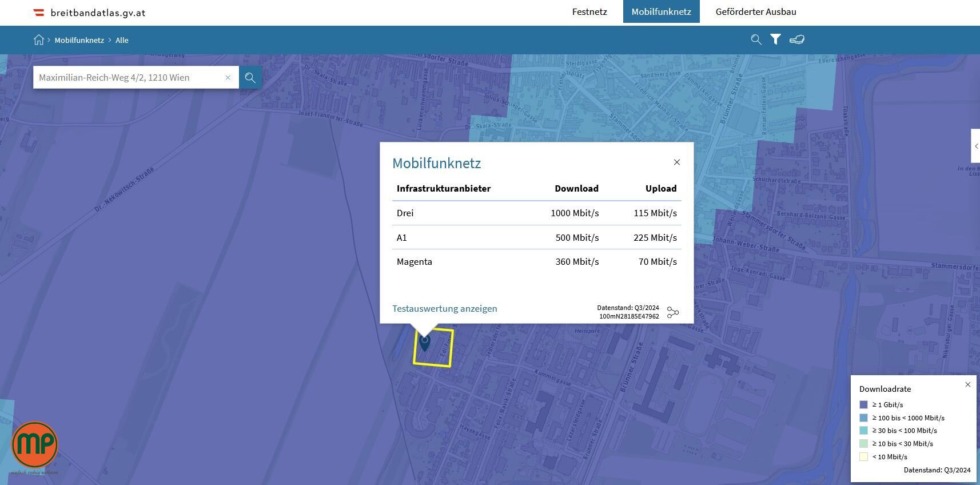Select the Download column header
Screen dimensions: 980x485
[x=576, y=188]
